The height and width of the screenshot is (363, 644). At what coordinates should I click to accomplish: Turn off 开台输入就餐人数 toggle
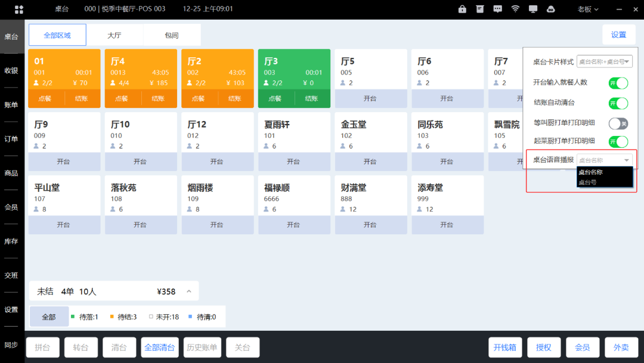(618, 83)
